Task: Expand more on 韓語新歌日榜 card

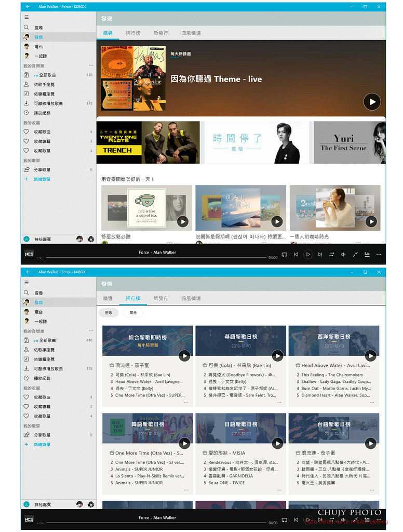Action: click(x=186, y=490)
